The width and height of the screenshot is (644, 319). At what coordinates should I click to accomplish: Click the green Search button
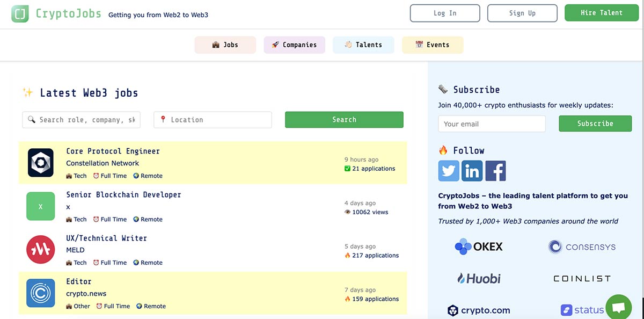[x=344, y=120]
